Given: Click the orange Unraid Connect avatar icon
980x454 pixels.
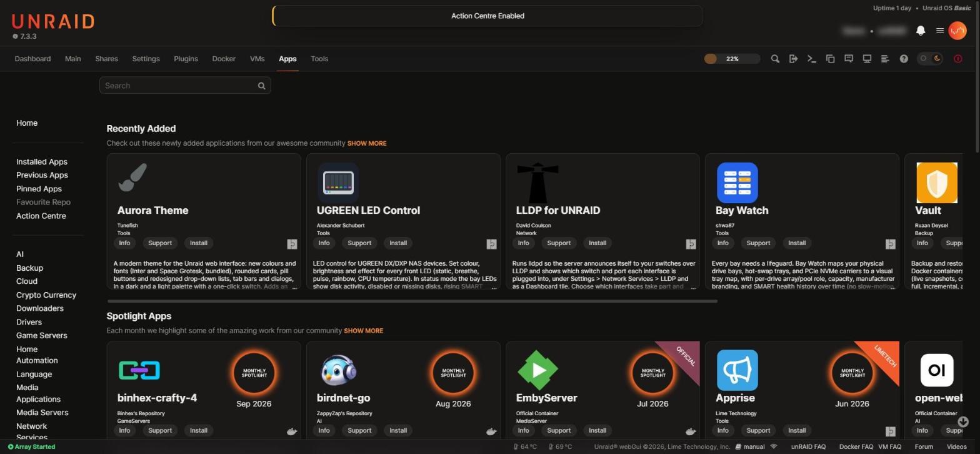Looking at the screenshot, I should pyautogui.click(x=957, y=31).
